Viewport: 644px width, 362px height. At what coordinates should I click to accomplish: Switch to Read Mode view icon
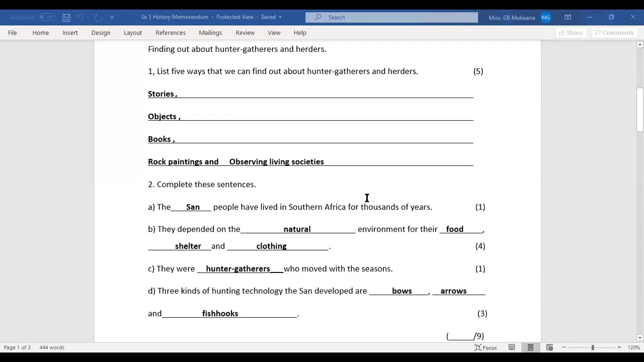point(512,347)
